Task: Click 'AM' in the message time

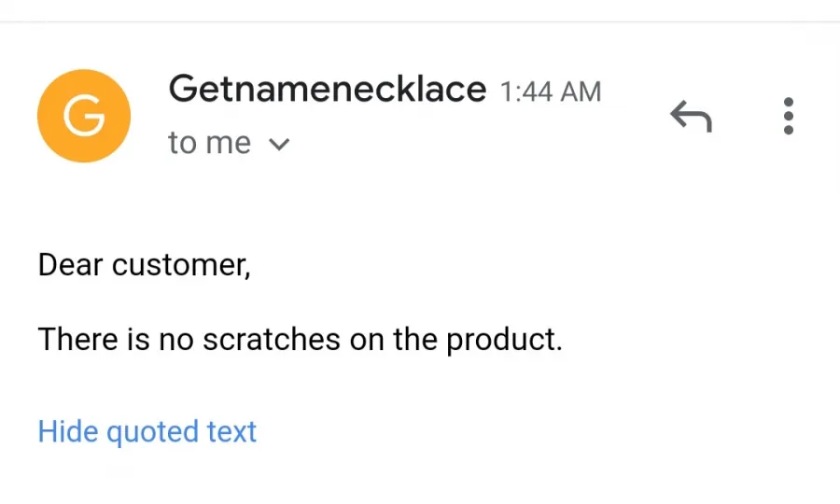Action: click(581, 91)
